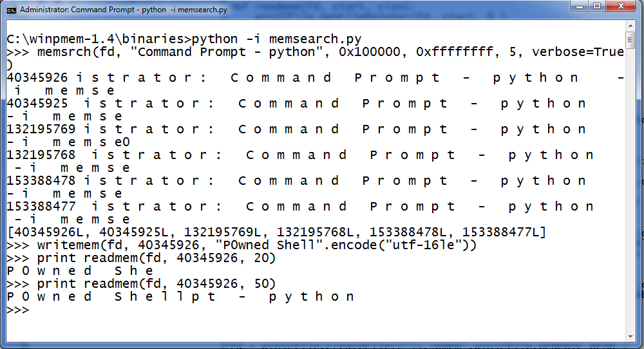Click the writemem POwned Shell command line

[x=241, y=245]
